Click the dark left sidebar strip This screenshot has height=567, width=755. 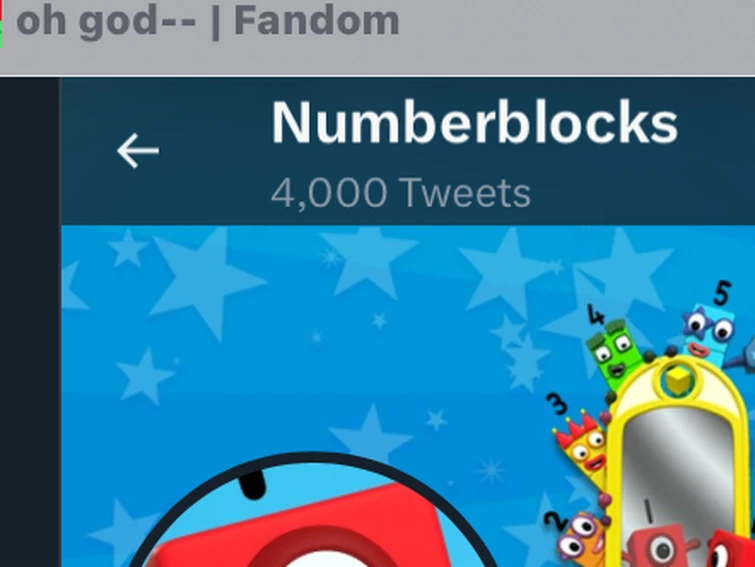coord(30,322)
